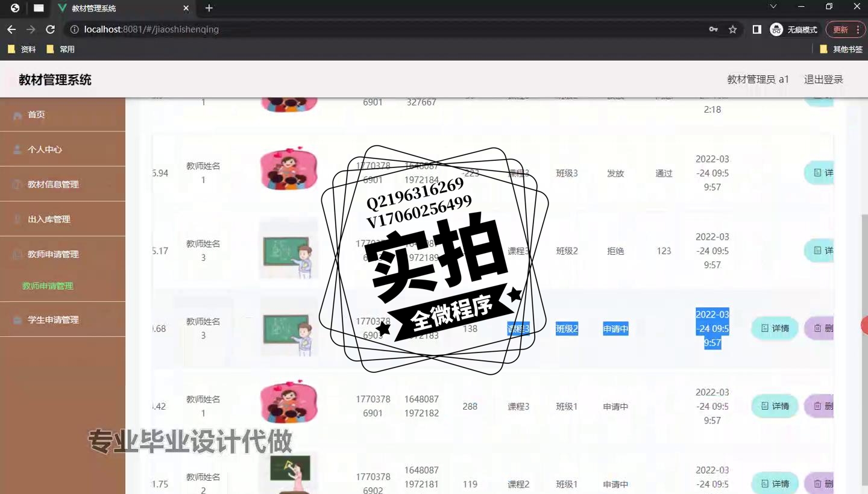Click delete button for the 288 row
The width and height of the screenshot is (868, 494).
pyautogui.click(x=819, y=406)
